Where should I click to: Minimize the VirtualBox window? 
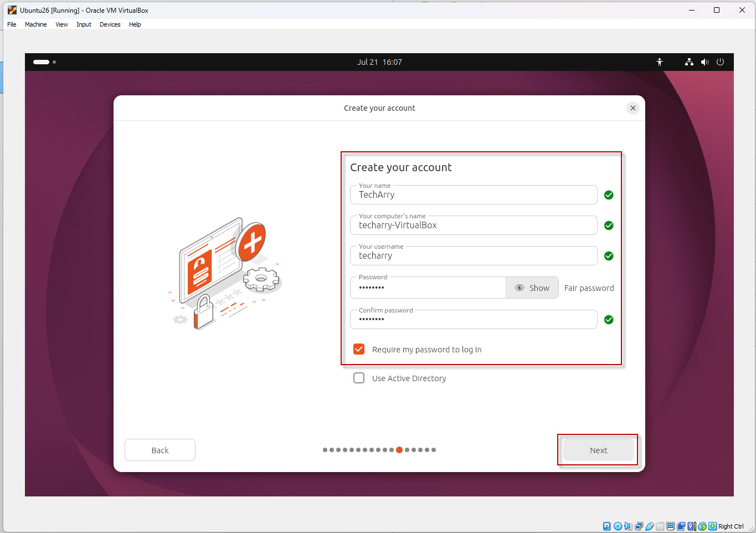pos(692,10)
